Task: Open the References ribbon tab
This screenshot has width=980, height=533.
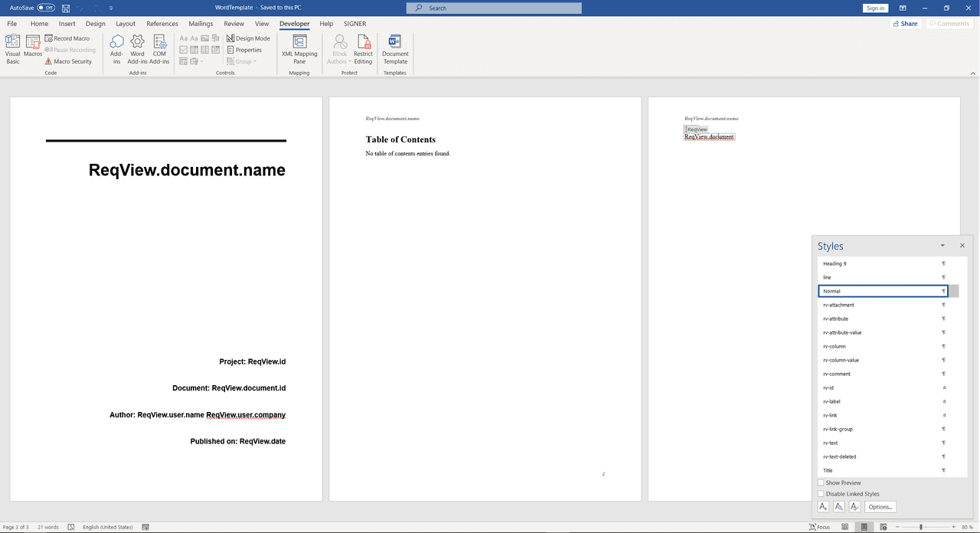Action: pyautogui.click(x=162, y=24)
